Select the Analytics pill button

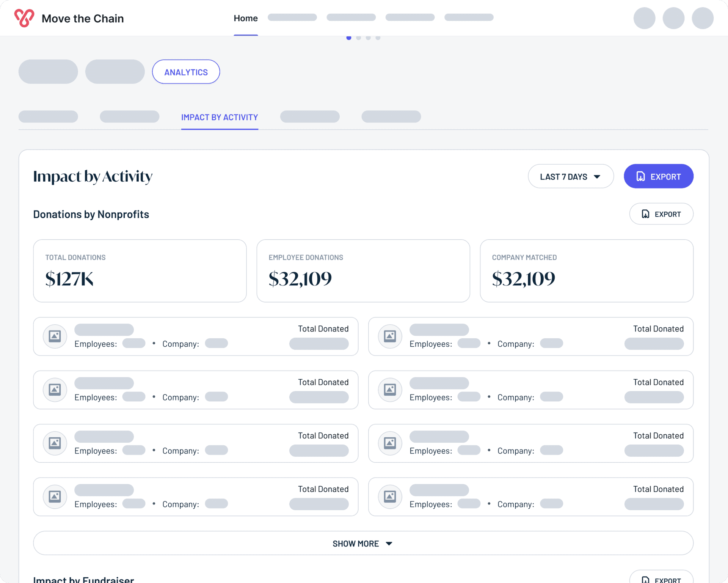(x=186, y=72)
